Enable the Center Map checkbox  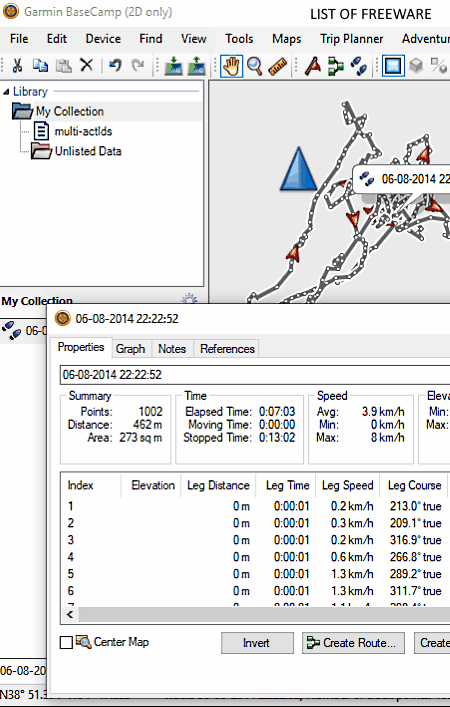coord(66,642)
